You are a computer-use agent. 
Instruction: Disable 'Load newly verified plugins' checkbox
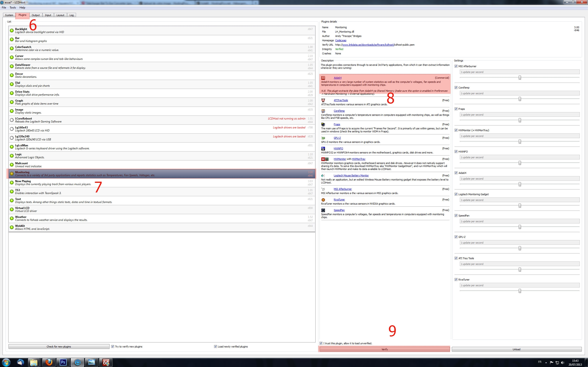click(215, 346)
